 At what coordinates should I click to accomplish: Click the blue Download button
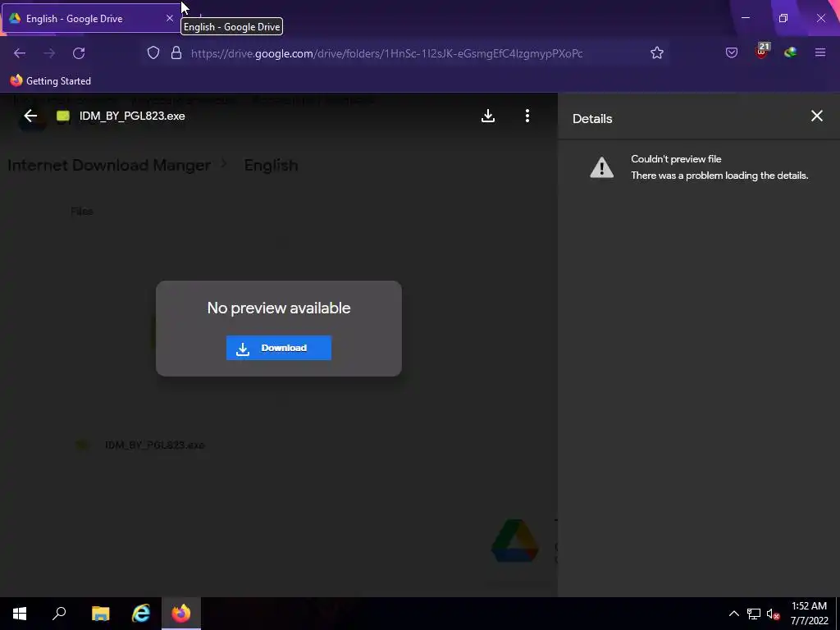[279, 348]
